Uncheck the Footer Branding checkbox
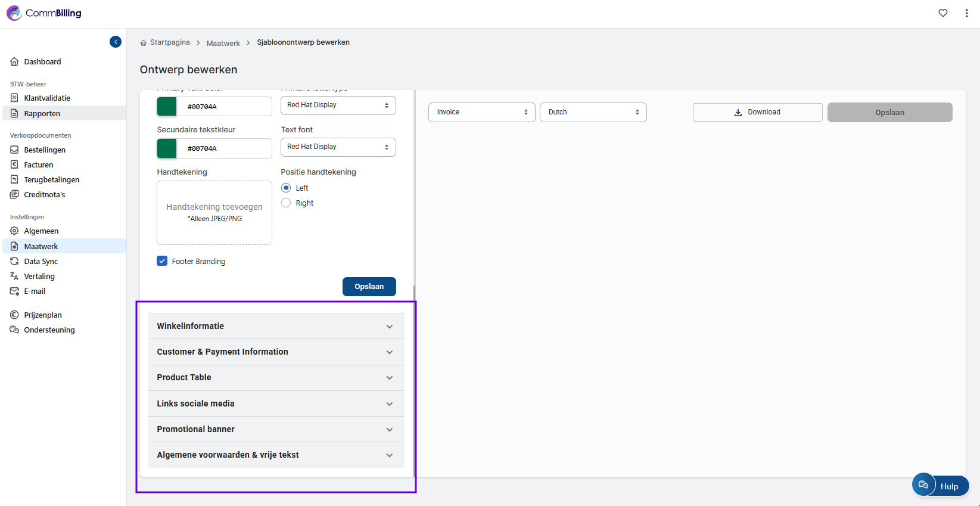The height and width of the screenshot is (506, 980). (x=162, y=261)
